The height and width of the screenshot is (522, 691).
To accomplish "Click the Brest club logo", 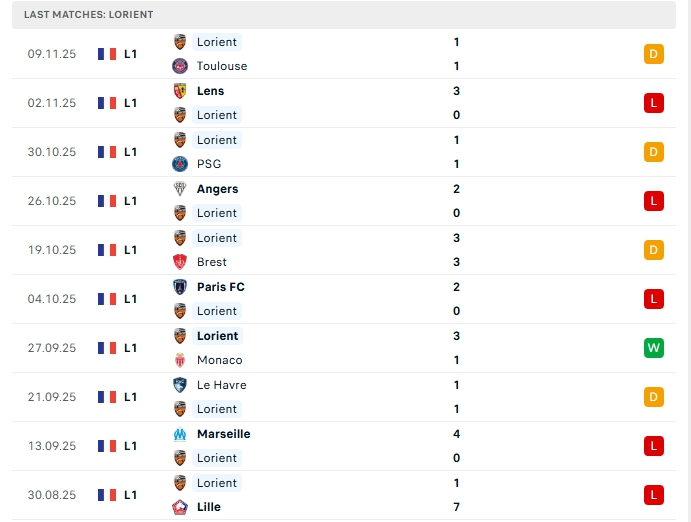I will [180, 262].
